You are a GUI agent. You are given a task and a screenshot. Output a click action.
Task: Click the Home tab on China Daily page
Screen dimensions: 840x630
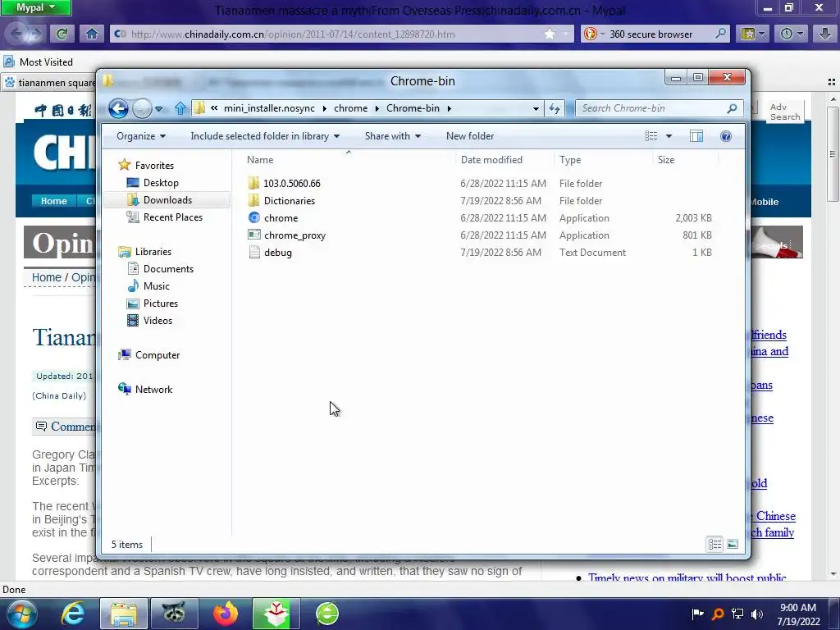click(53, 202)
